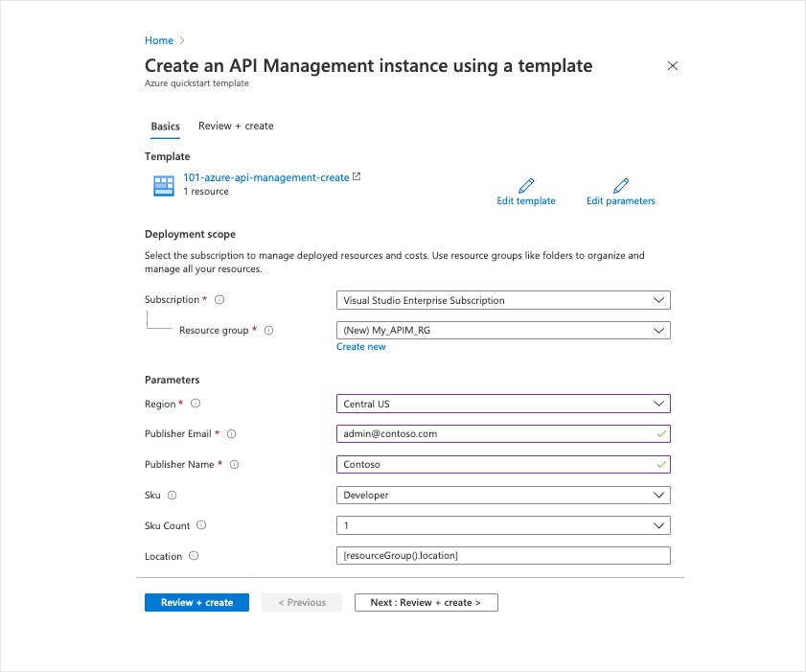806x672 pixels.
Task: Switch to the Review + create tab
Action: coord(236,126)
